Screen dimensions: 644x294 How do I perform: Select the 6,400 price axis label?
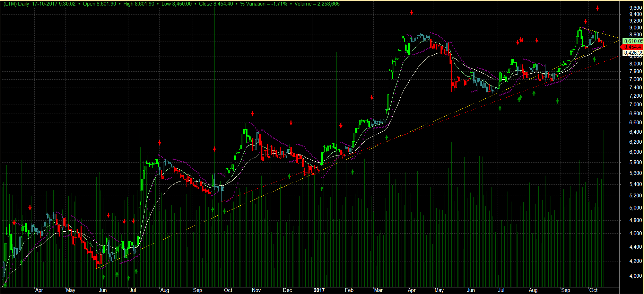coord(635,132)
